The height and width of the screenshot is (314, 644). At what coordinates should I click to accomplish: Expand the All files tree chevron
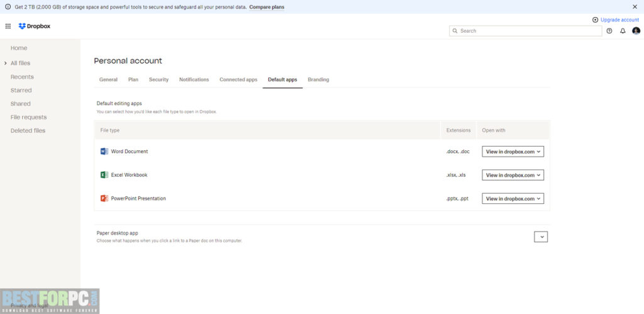(x=5, y=64)
